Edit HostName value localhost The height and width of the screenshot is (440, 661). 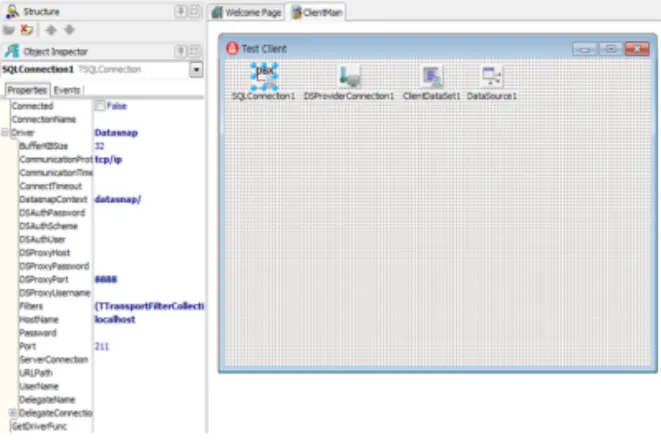coord(115,319)
